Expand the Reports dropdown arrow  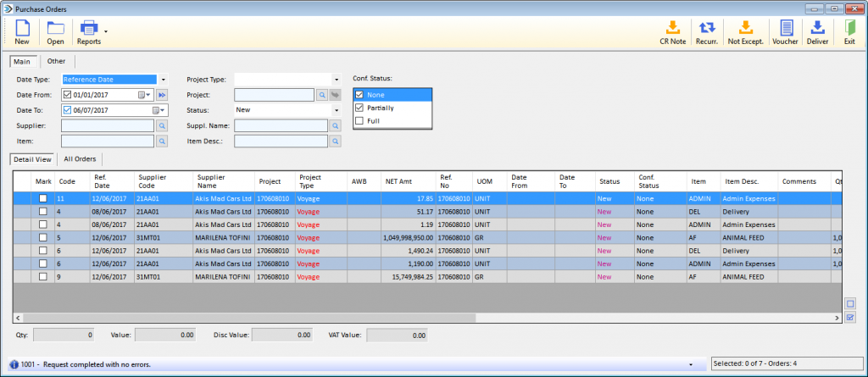click(x=105, y=31)
